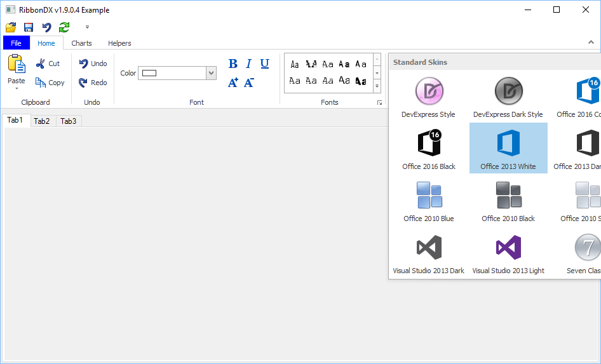
Task: Collapse the ribbon with the chevron
Action: [591, 42]
